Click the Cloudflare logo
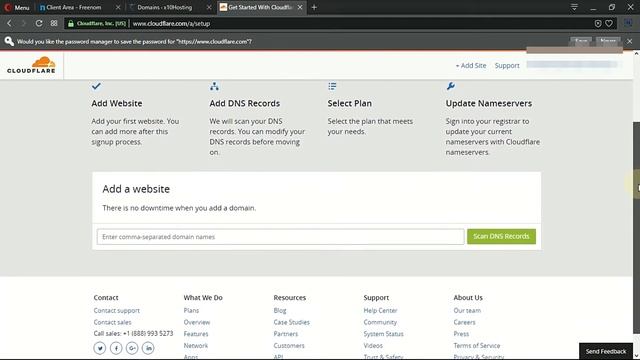This screenshot has width=640, height=360. 31,65
